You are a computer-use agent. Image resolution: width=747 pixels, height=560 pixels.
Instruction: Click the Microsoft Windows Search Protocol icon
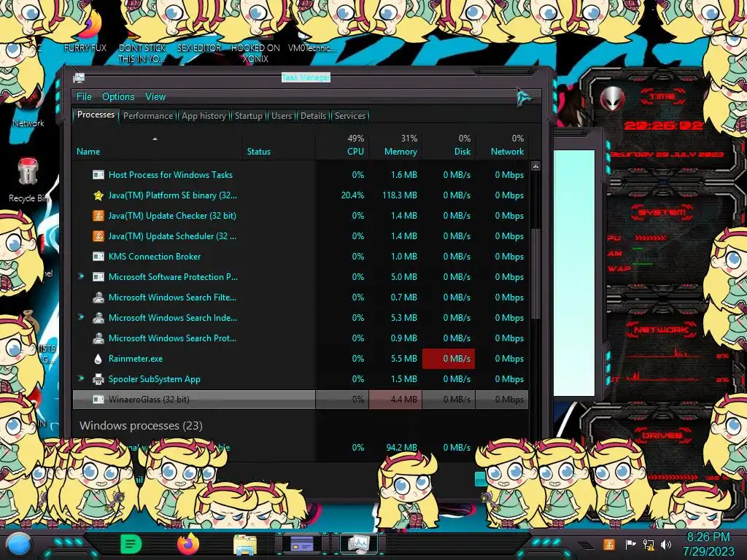point(98,338)
